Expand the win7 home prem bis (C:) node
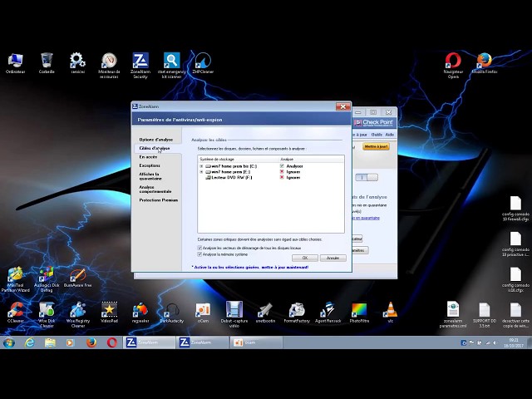Screen dimensions: 532x399 pyautogui.click(x=201, y=166)
